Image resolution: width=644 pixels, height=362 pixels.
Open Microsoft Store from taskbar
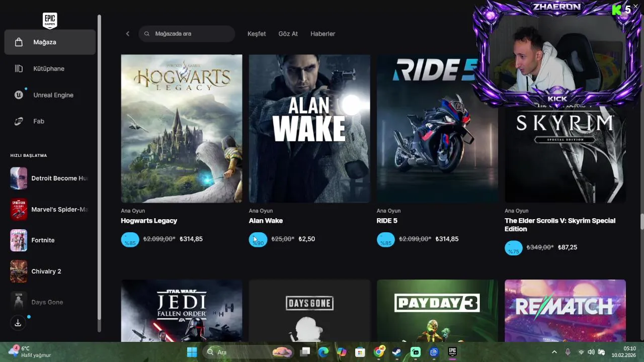(360, 352)
